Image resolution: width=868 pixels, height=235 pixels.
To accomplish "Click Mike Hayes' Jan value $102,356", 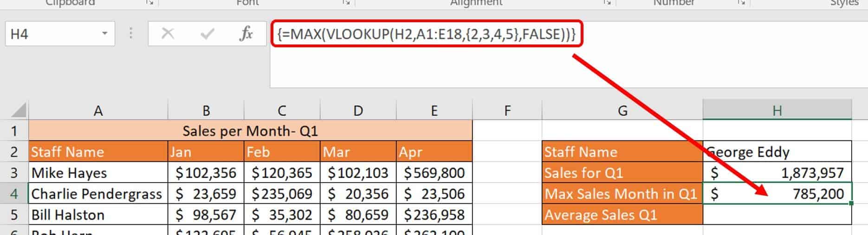I will [206, 172].
